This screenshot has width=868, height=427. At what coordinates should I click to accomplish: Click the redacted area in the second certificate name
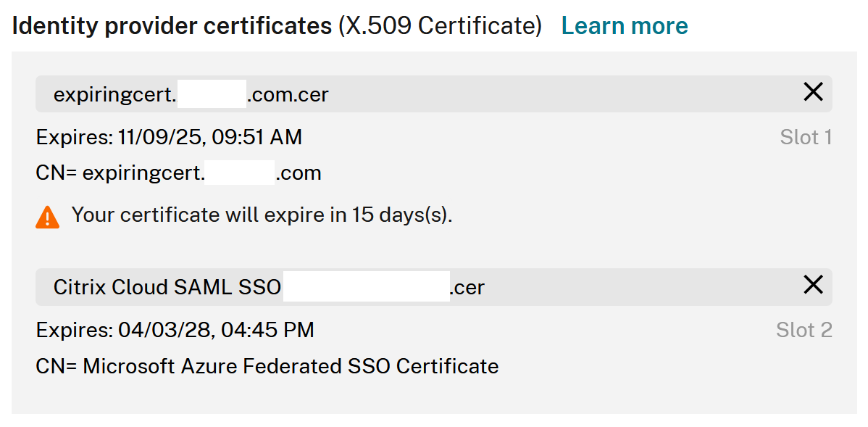coord(366,286)
